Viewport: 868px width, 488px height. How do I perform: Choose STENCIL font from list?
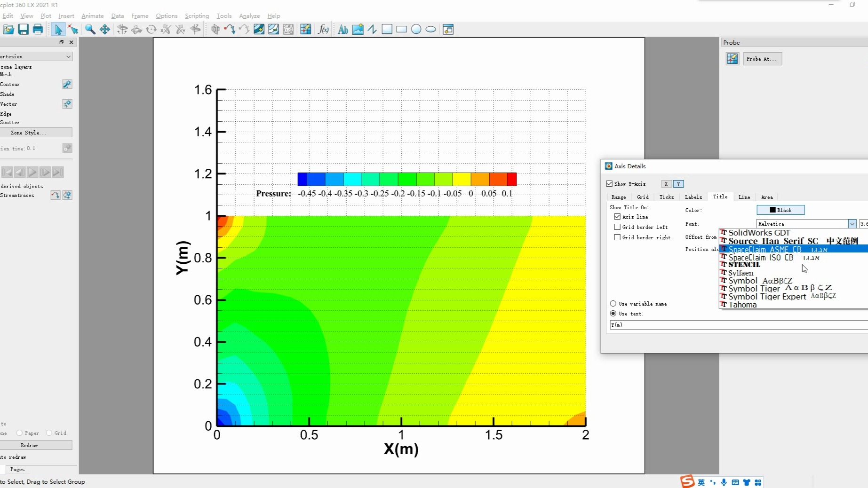793,265
